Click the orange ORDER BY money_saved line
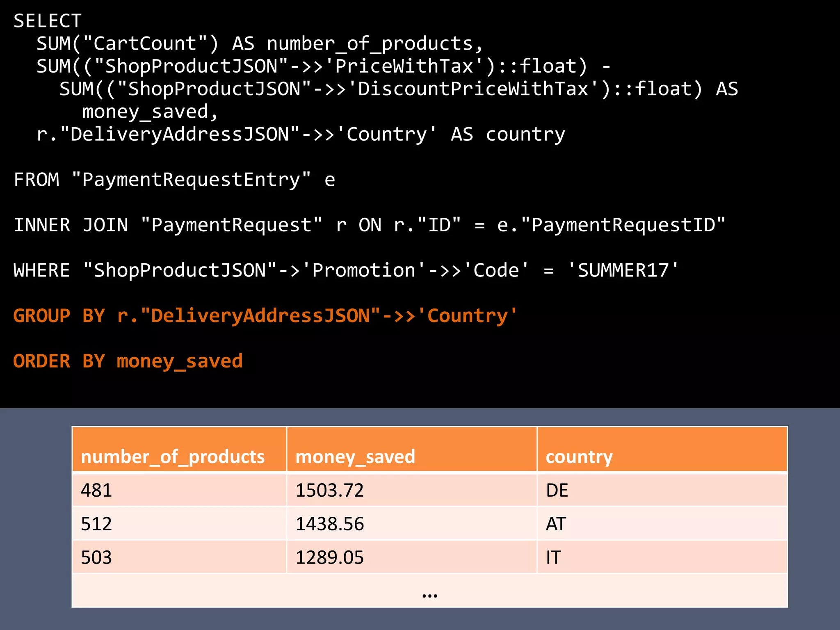840x630 pixels. 128,361
